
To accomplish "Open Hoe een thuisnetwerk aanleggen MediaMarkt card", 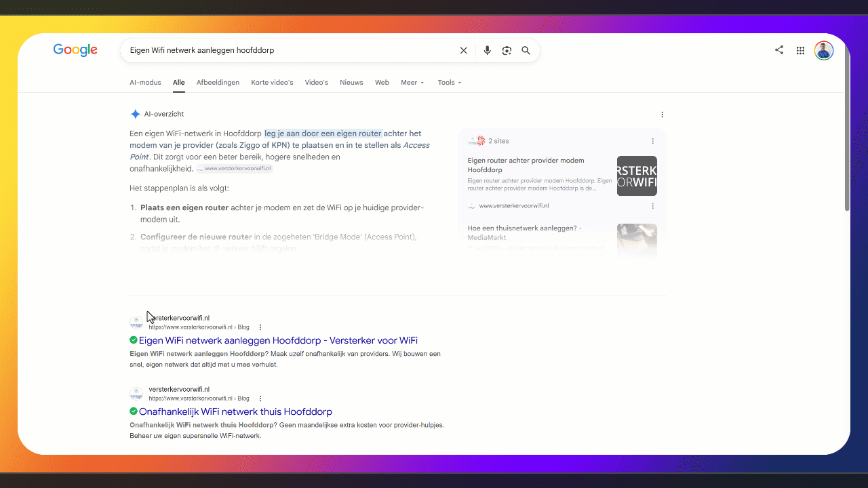I will click(524, 232).
